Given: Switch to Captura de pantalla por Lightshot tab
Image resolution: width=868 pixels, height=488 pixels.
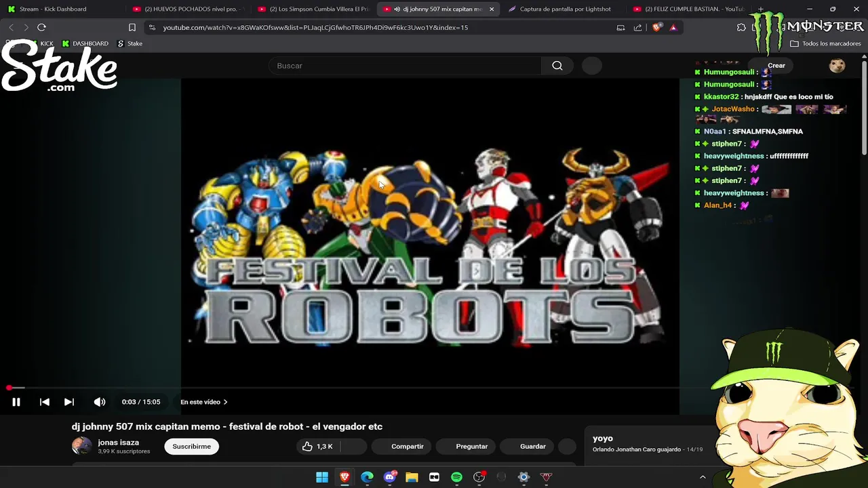Looking at the screenshot, I should tap(565, 9).
